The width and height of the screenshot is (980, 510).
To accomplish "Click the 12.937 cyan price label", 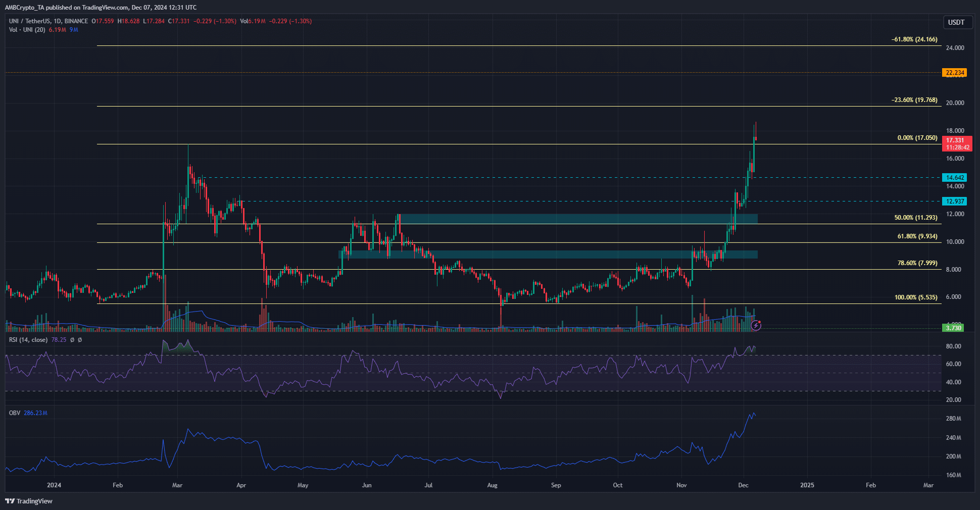I will (955, 201).
